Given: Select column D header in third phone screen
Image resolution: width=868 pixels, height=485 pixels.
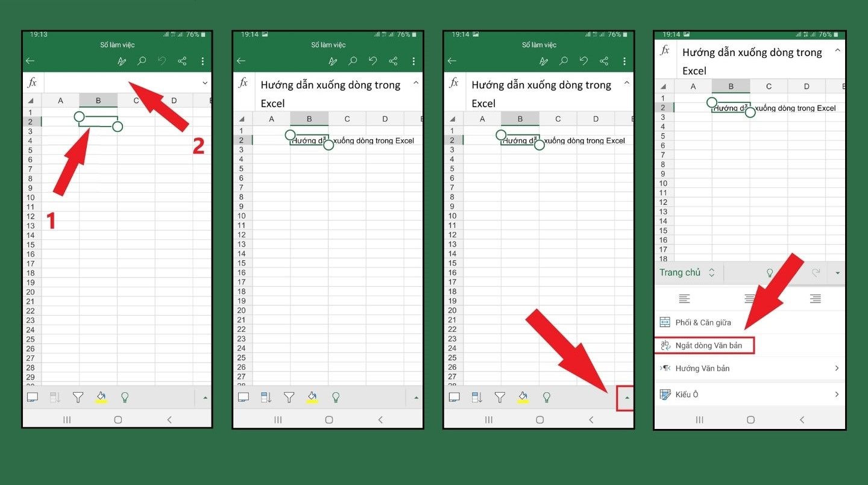Looking at the screenshot, I should tap(596, 119).
